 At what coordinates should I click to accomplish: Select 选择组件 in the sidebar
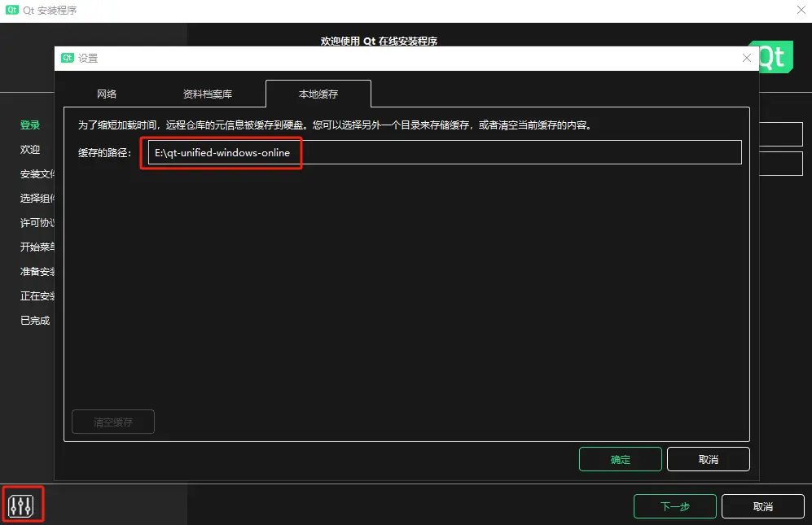[x=34, y=198]
